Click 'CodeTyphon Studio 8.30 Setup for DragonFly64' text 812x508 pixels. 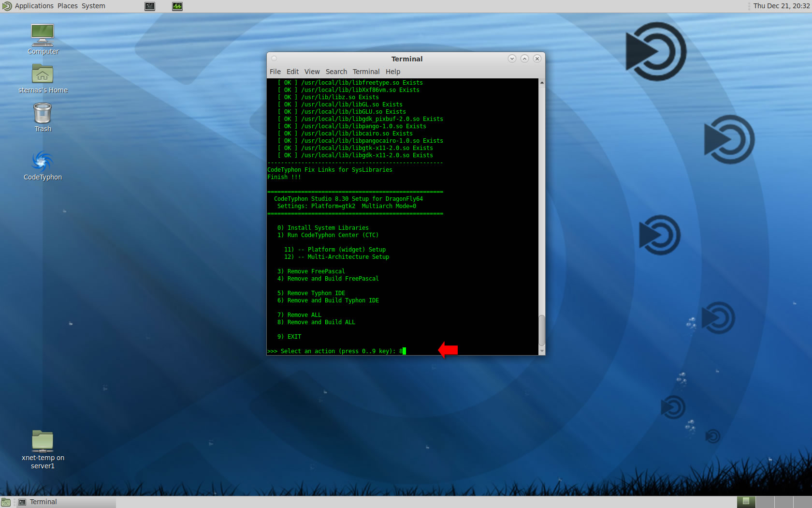click(x=348, y=199)
